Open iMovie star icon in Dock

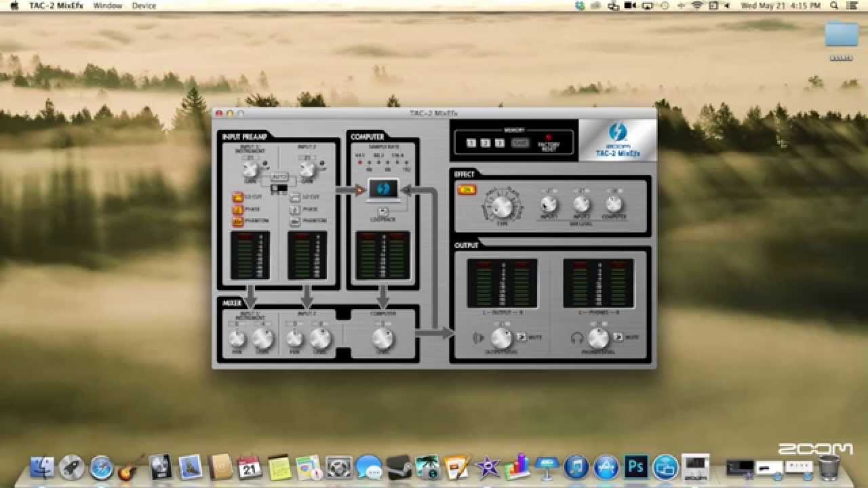[488, 467]
